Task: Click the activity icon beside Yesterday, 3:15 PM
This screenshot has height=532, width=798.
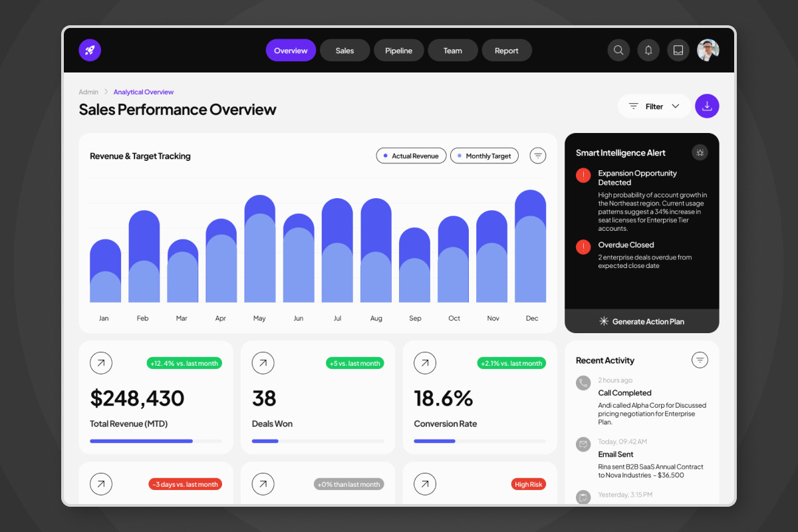Action: point(583,497)
